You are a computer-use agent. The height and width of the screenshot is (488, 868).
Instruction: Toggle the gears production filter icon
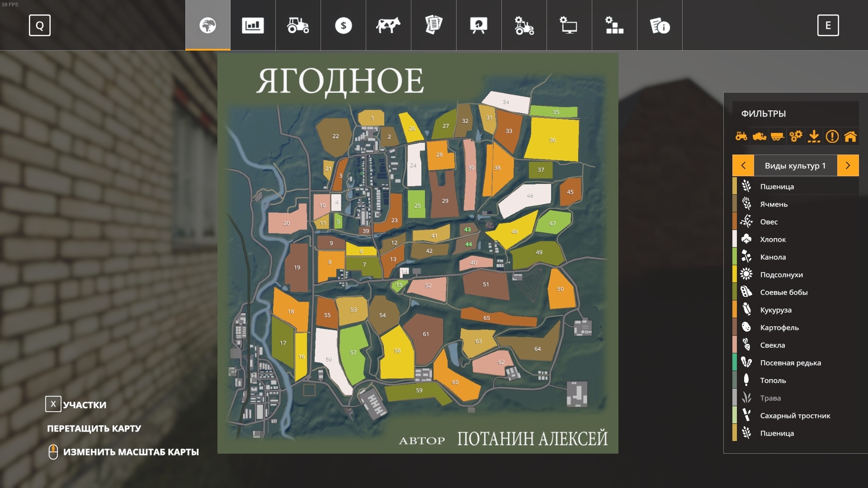tap(796, 136)
